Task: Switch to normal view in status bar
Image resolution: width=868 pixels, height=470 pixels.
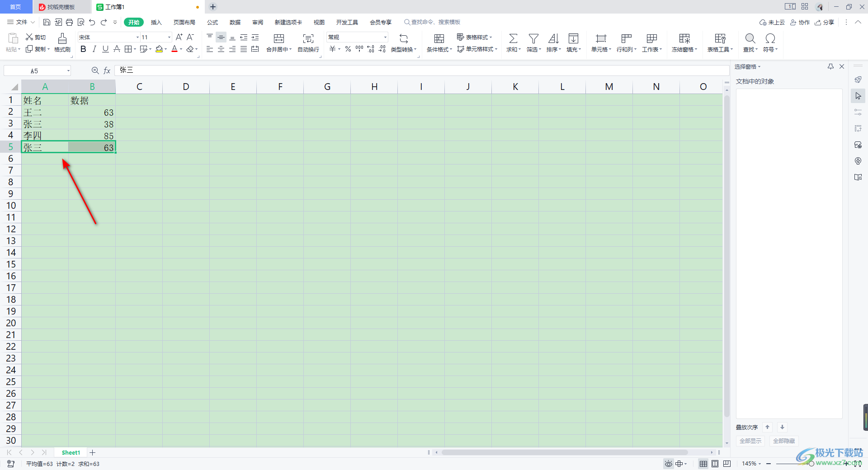Action: click(x=703, y=464)
